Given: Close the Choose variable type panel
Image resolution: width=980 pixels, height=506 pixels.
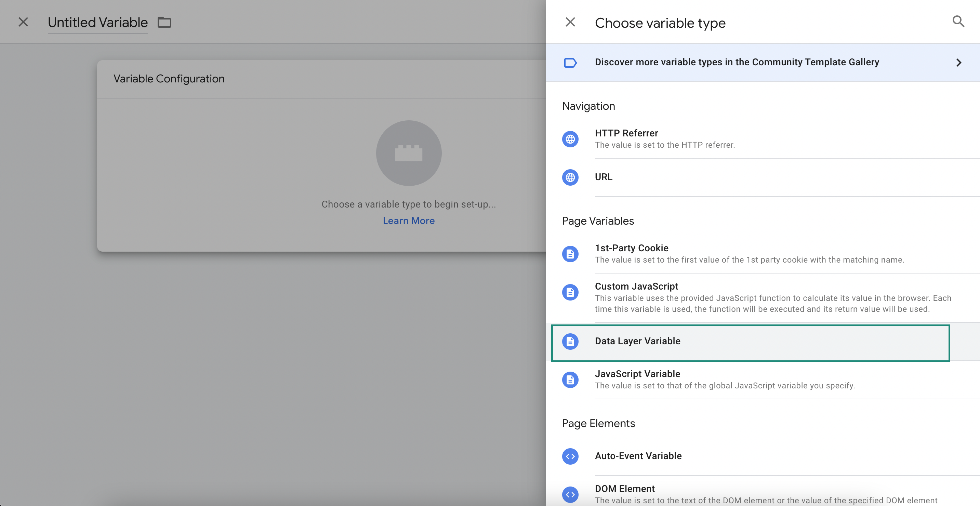Looking at the screenshot, I should tap(570, 21).
